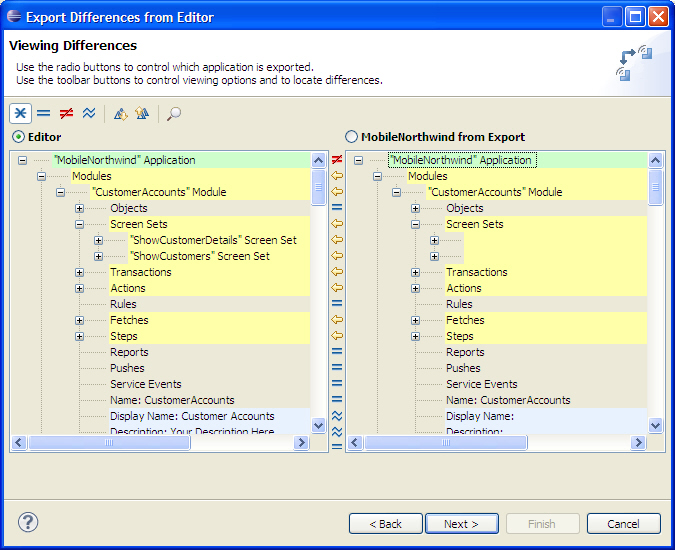Expand ShowCustomerDetails Screen Set node
This screenshot has height=550, width=675.
[99, 240]
